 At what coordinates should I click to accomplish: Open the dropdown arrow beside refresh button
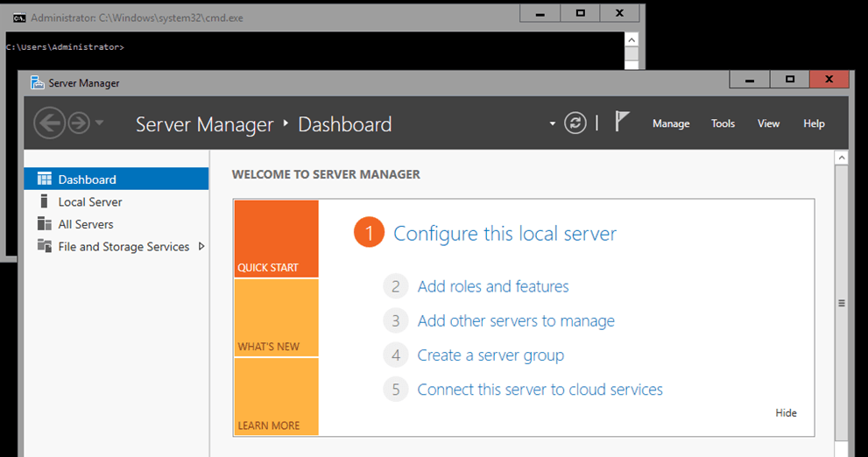click(x=553, y=124)
